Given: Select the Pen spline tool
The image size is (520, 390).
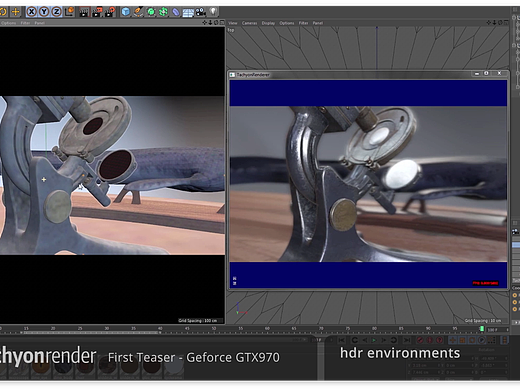Looking at the screenshot, I should coord(138,12).
